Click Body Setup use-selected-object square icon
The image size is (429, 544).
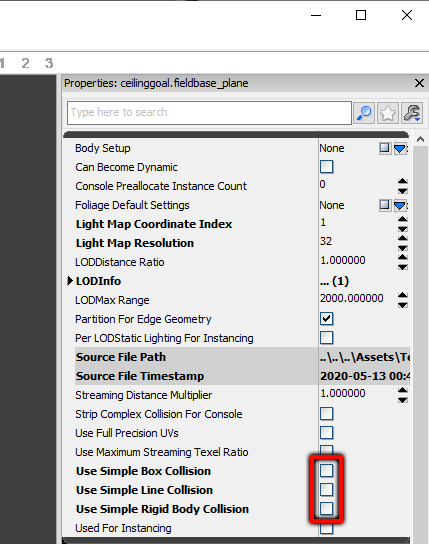pos(384,148)
